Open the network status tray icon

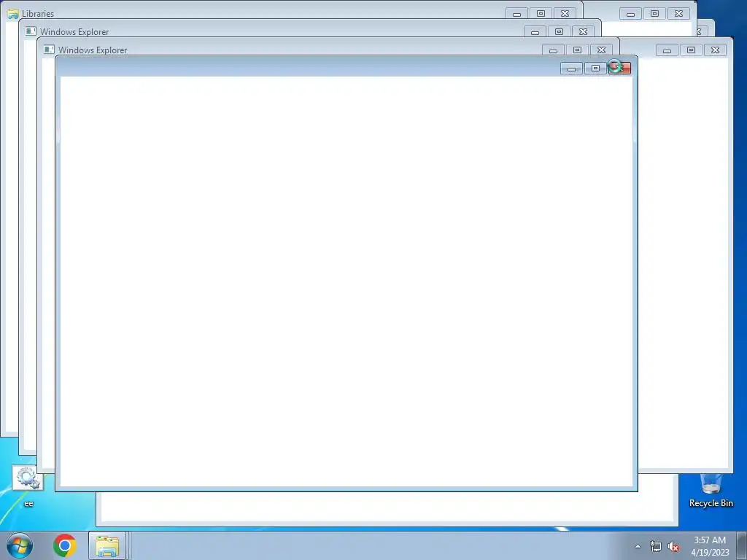pyautogui.click(x=656, y=547)
